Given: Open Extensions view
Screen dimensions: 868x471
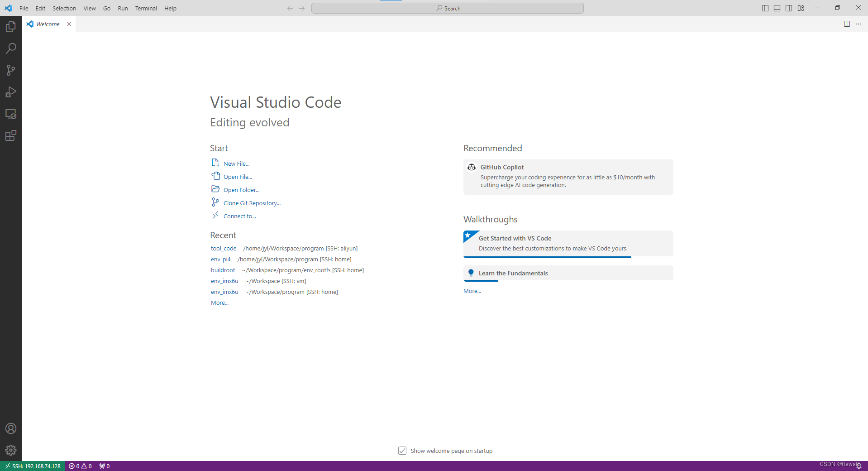Looking at the screenshot, I should [x=11, y=135].
